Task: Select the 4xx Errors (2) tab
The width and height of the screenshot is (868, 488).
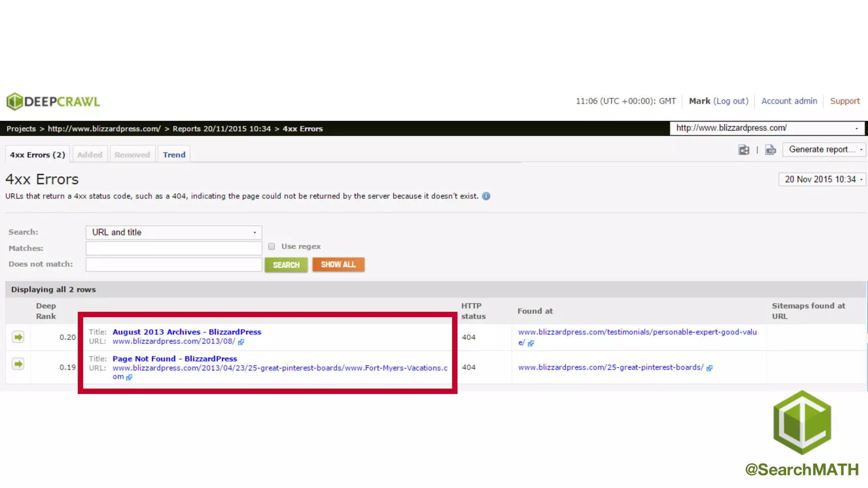Action: [37, 155]
